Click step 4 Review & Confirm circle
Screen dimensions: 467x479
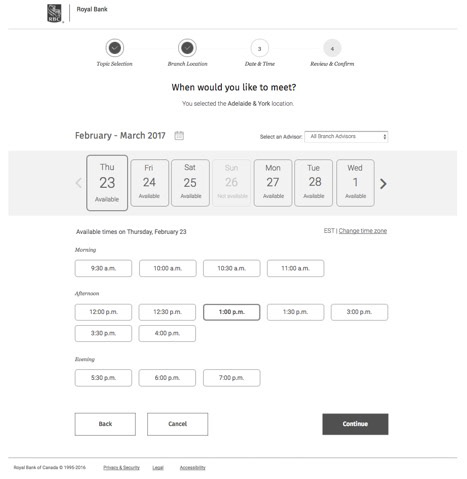[x=332, y=48]
